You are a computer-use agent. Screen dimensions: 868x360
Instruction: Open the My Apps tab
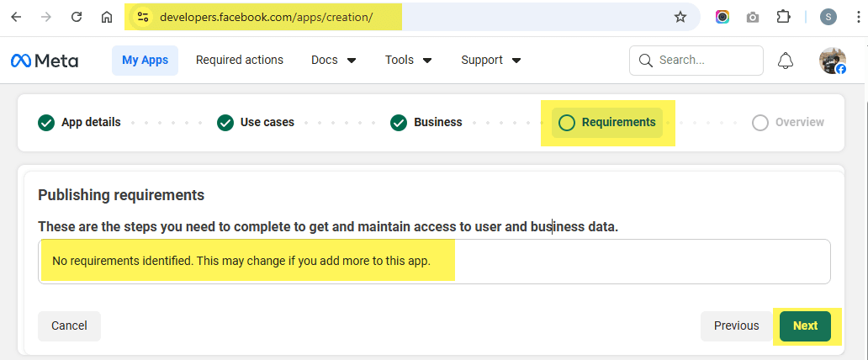145,61
